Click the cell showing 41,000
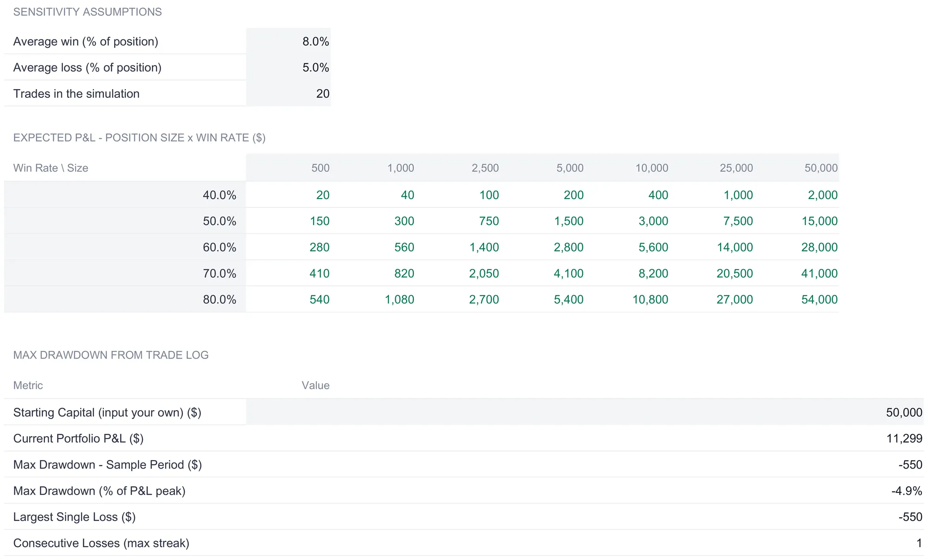 pos(820,273)
